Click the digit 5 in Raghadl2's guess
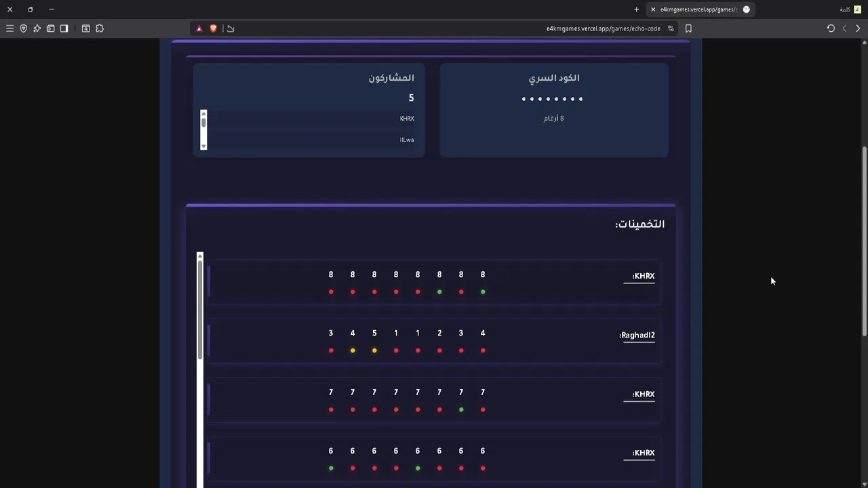This screenshot has height=488, width=868. (x=374, y=333)
